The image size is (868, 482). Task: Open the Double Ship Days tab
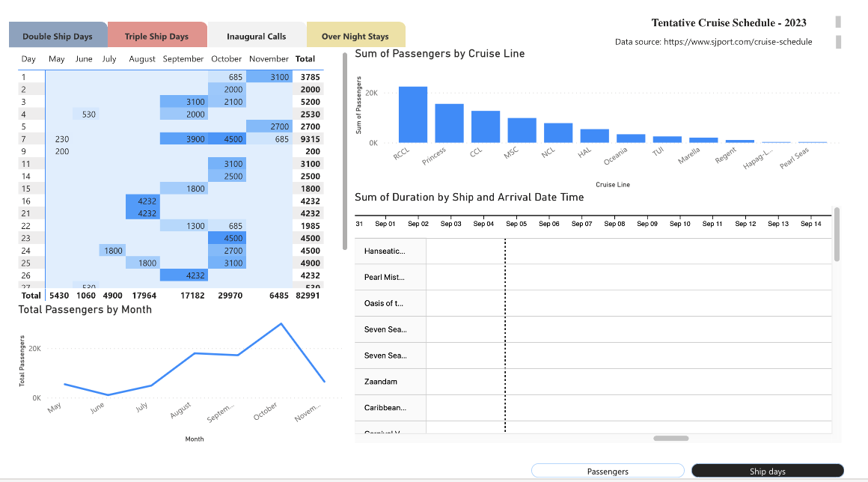coord(58,36)
